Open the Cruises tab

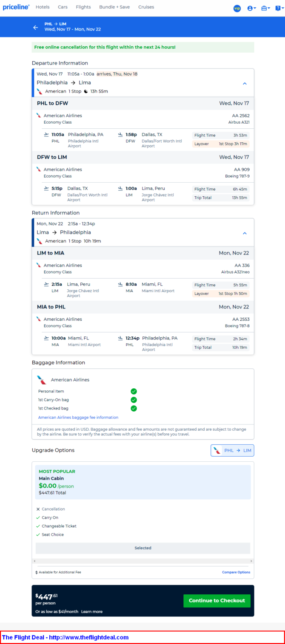point(146,7)
